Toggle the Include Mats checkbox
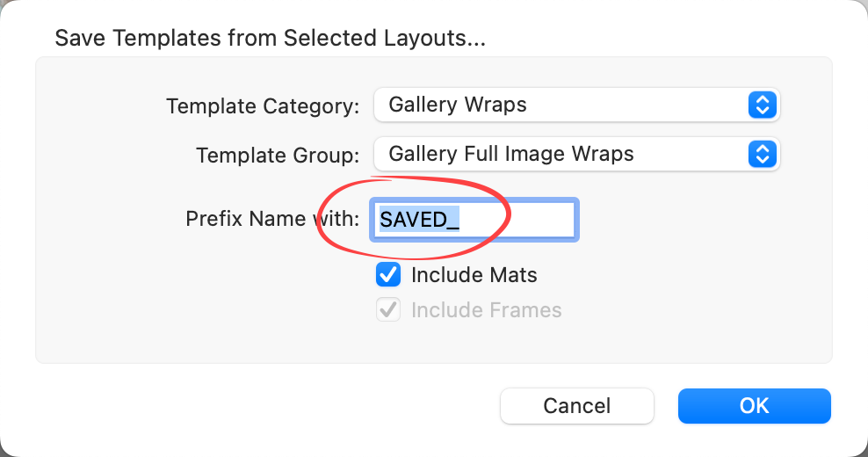The image size is (868, 457). (x=388, y=275)
